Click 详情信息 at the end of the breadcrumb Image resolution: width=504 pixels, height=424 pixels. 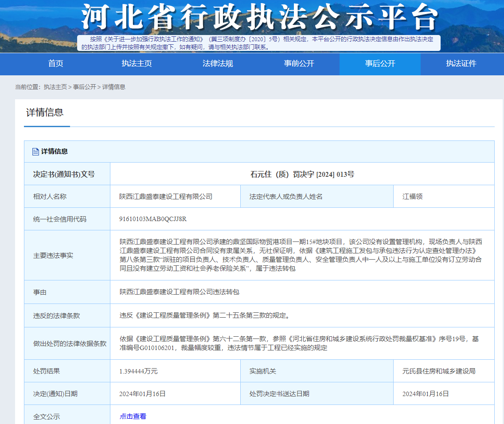click(114, 87)
